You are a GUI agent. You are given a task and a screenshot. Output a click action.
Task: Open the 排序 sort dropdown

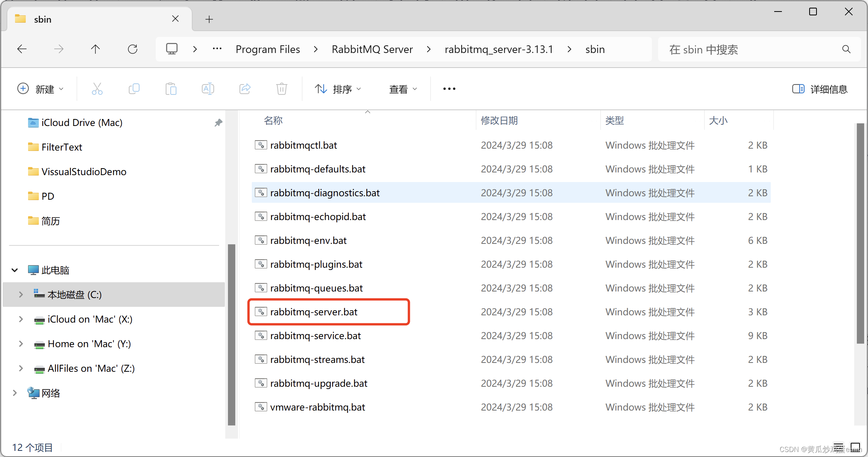(338, 89)
